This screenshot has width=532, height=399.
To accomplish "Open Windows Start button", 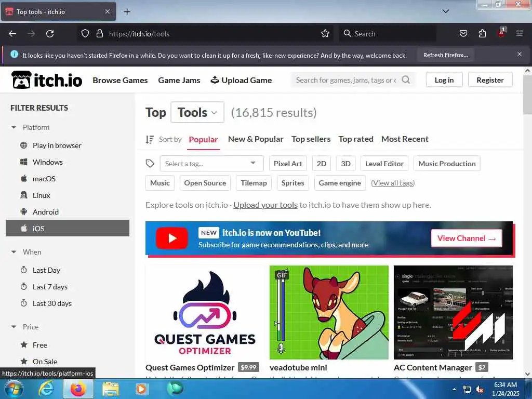I will (13, 389).
